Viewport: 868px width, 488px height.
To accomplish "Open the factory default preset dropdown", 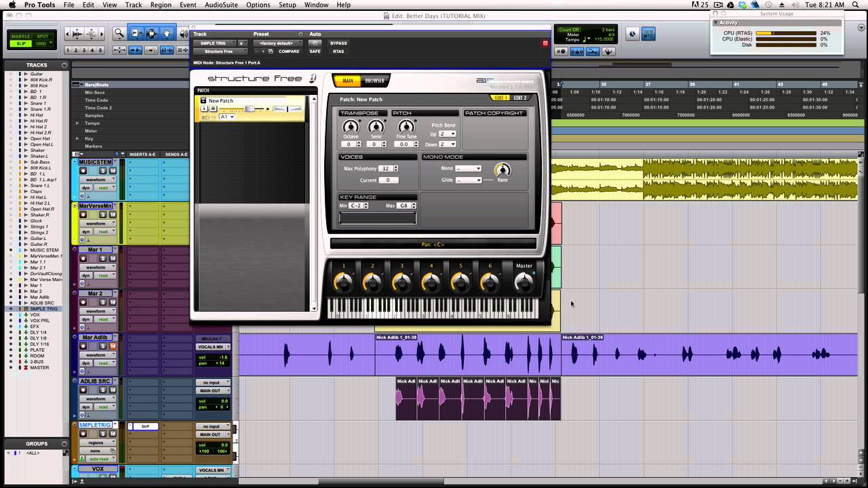I will pos(277,43).
